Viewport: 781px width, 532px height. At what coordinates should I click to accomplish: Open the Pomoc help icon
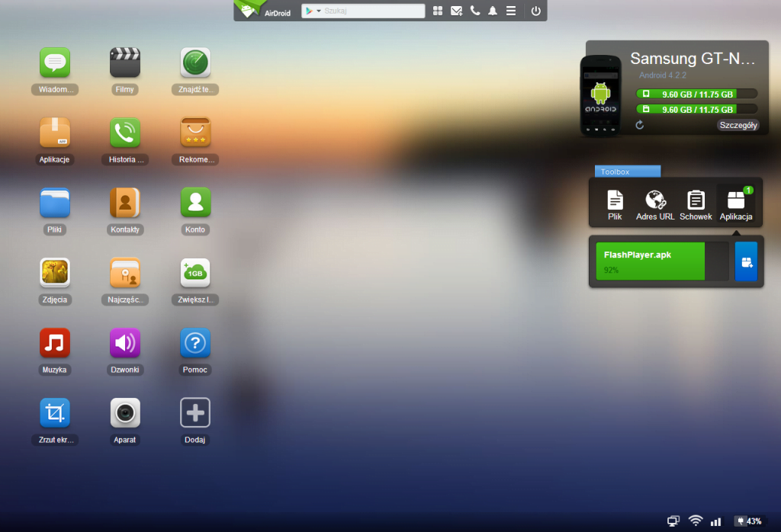click(195, 343)
